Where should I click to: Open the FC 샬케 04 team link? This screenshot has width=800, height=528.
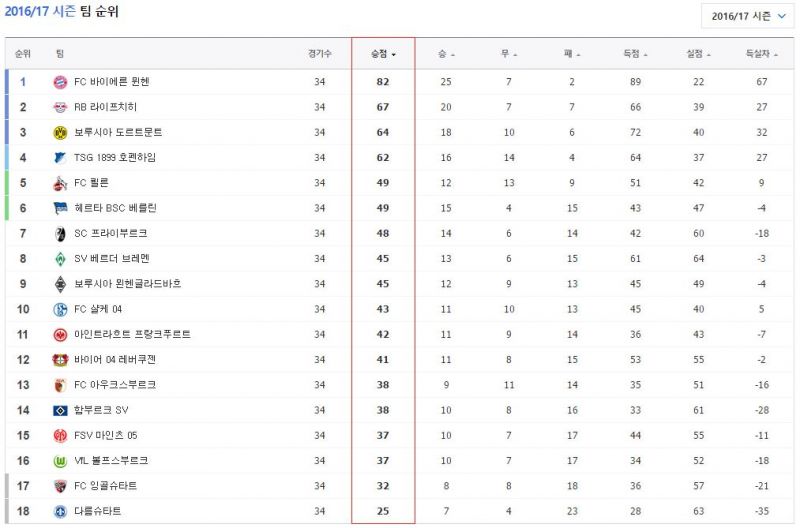[x=98, y=309]
